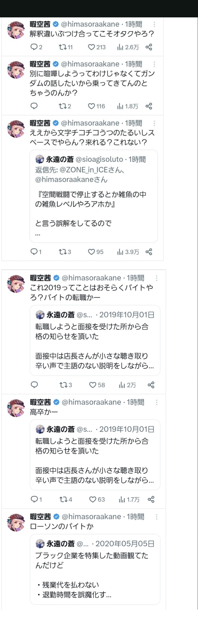Open view stats showing 1.7万
Screen dimensions: 198x644
[129, 499]
